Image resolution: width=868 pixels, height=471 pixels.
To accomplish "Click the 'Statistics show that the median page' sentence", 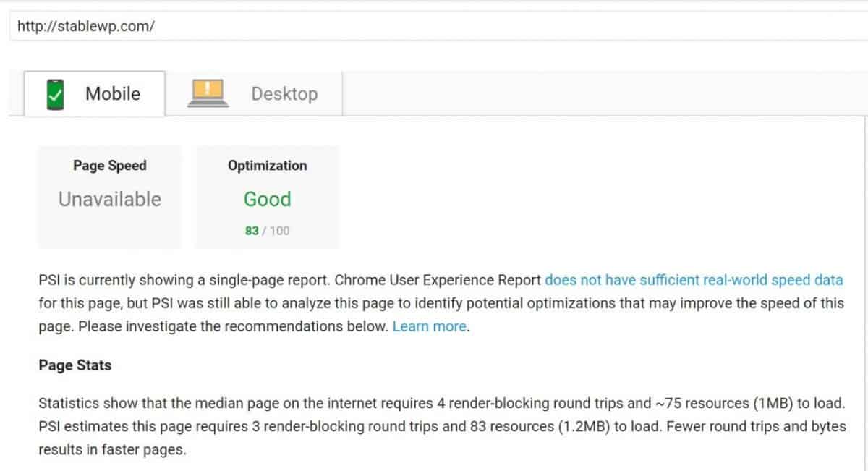I will click(x=442, y=403).
